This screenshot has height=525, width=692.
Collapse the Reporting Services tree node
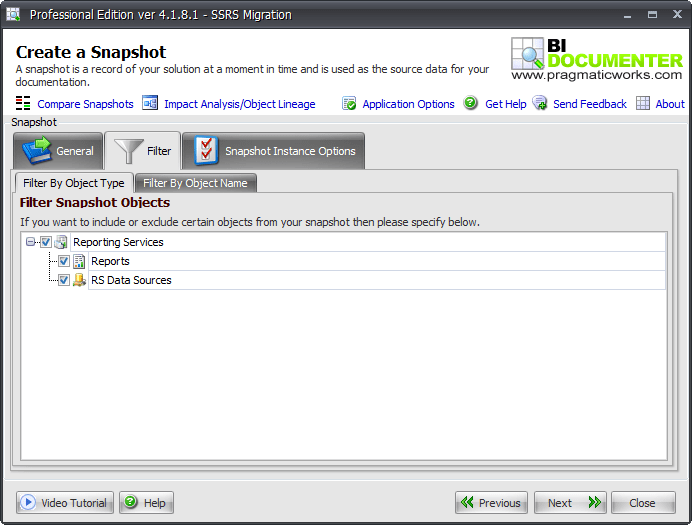(30, 242)
